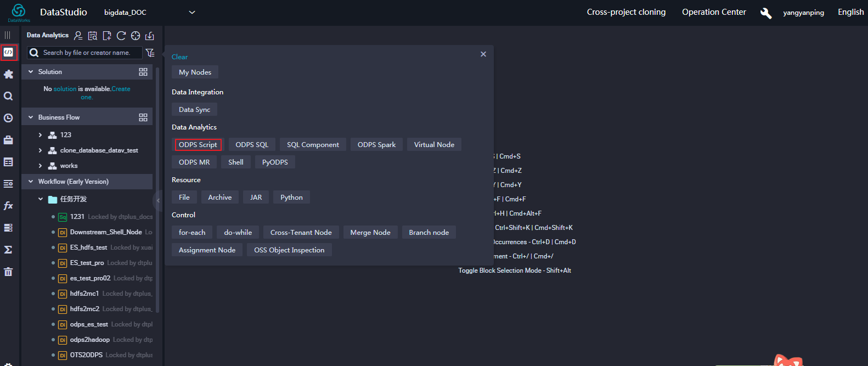Click the Create one link
This screenshot has width=868, height=366.
pyautogui.click(x=121, y=89)
